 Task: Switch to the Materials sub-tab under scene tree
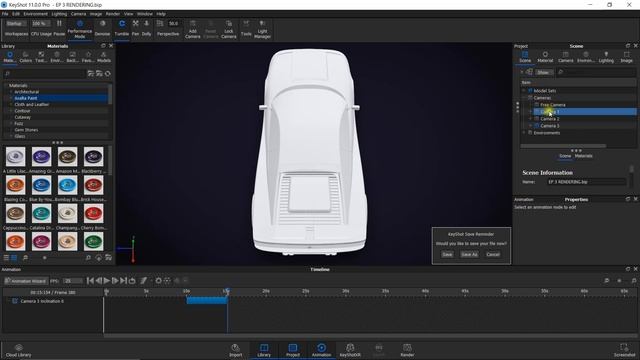[584, 156]
